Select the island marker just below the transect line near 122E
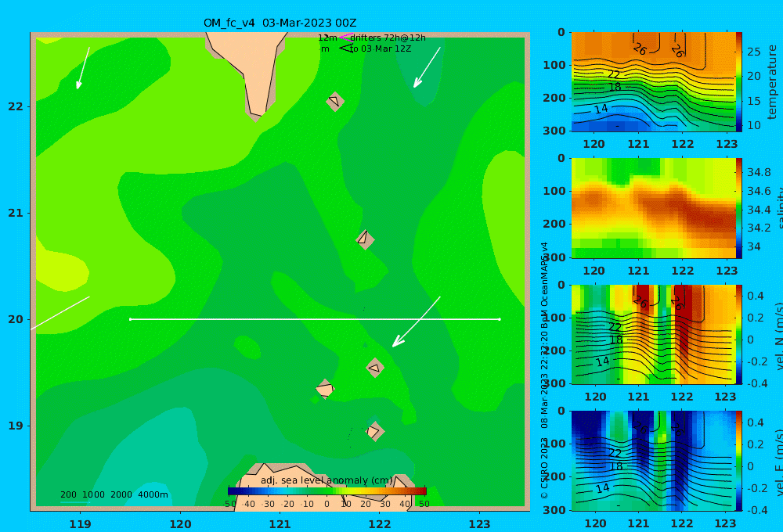 [375, 368]
